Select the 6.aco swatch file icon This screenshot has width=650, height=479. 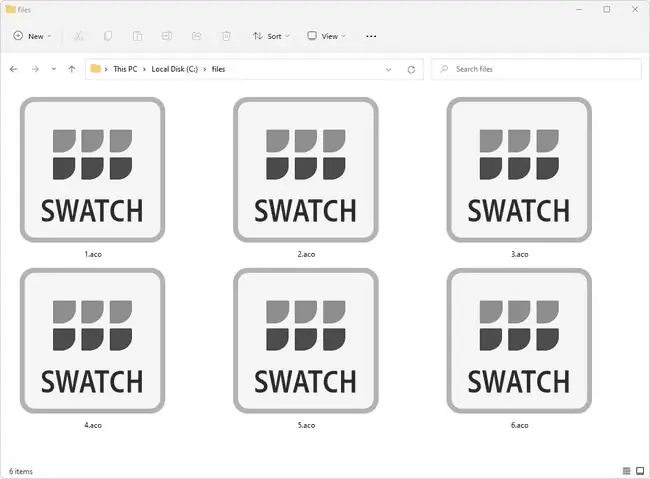point(519,340)
